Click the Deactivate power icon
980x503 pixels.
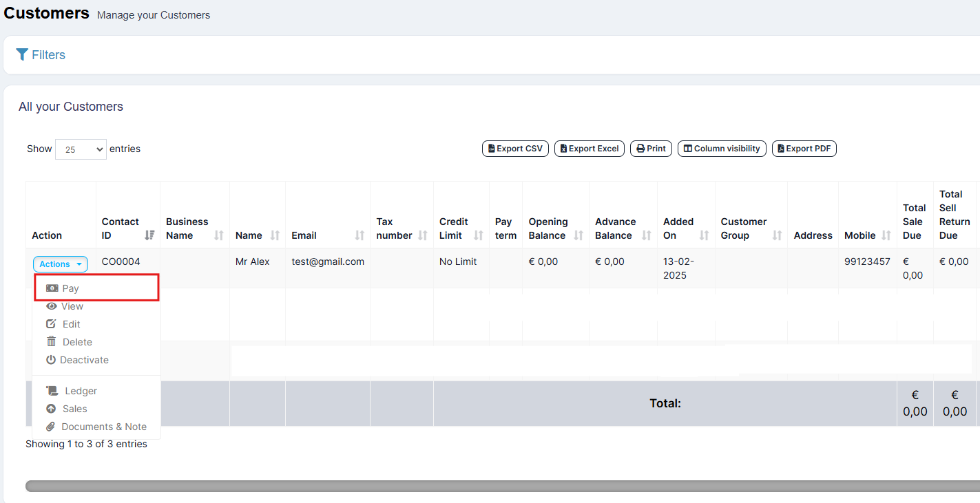[x=51, y=360]
